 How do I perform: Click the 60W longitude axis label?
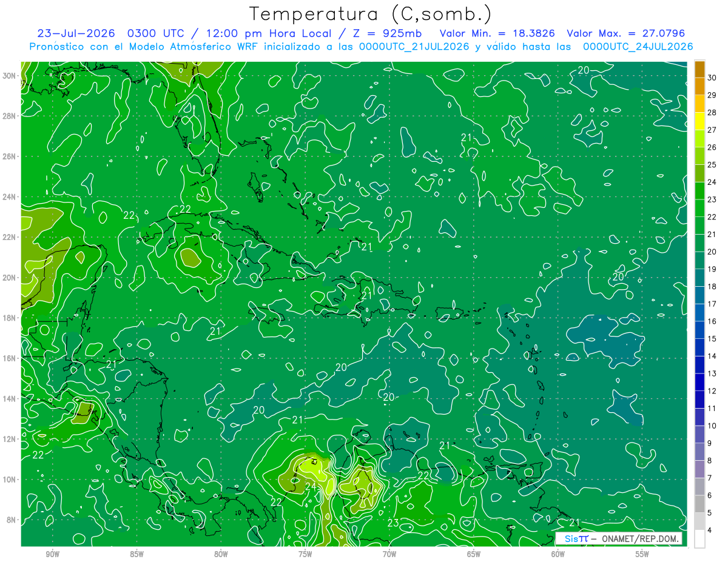click(558, 554)
